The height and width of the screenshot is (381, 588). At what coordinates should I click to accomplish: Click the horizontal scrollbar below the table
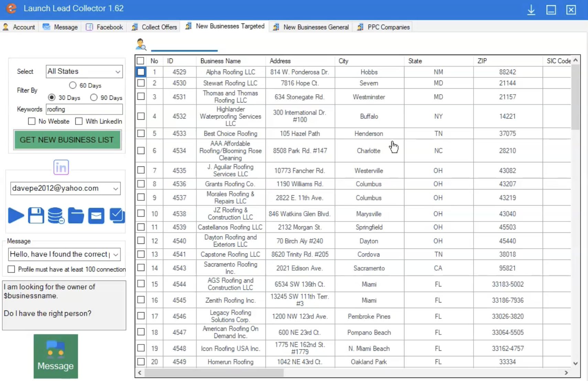tap(214, 373)
